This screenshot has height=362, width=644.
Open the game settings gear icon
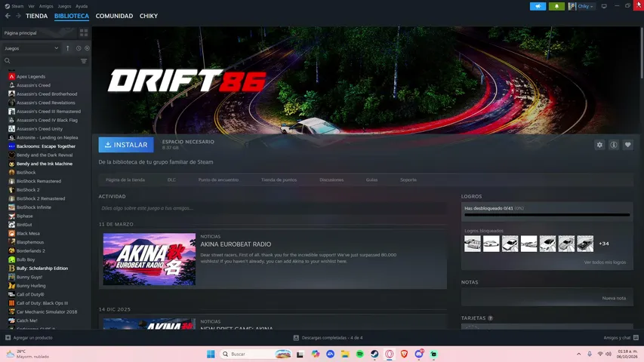(x=599, y=145)
